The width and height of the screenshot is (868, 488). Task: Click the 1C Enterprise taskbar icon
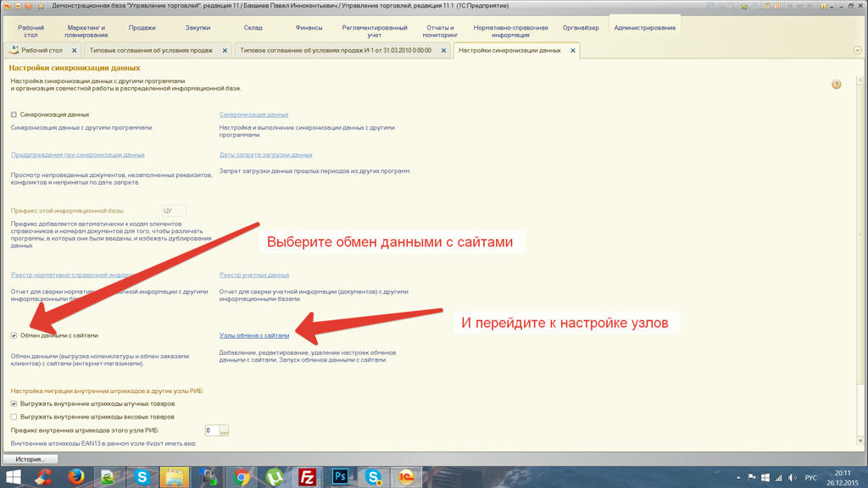(x=407, y=478)
